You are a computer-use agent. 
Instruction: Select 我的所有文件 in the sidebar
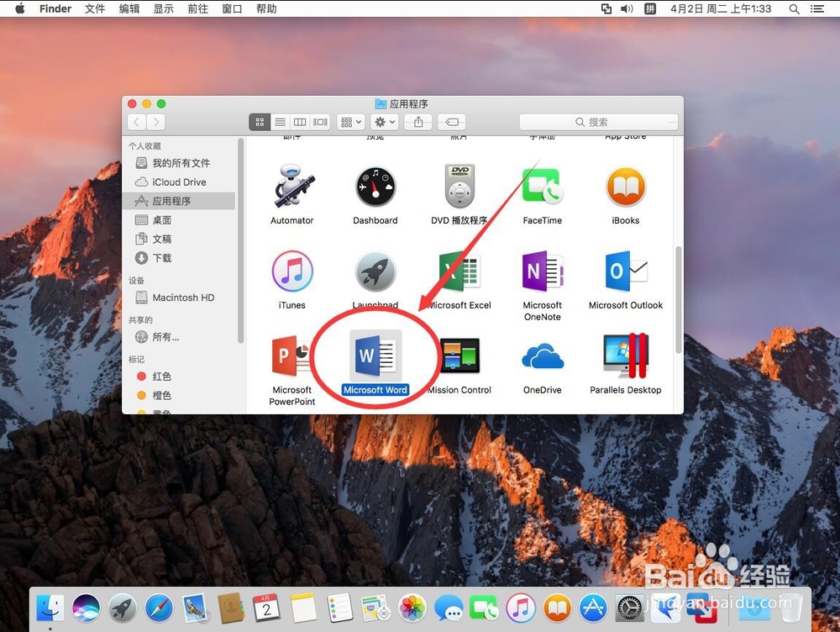pyautogui.click(x=178, y=163)
